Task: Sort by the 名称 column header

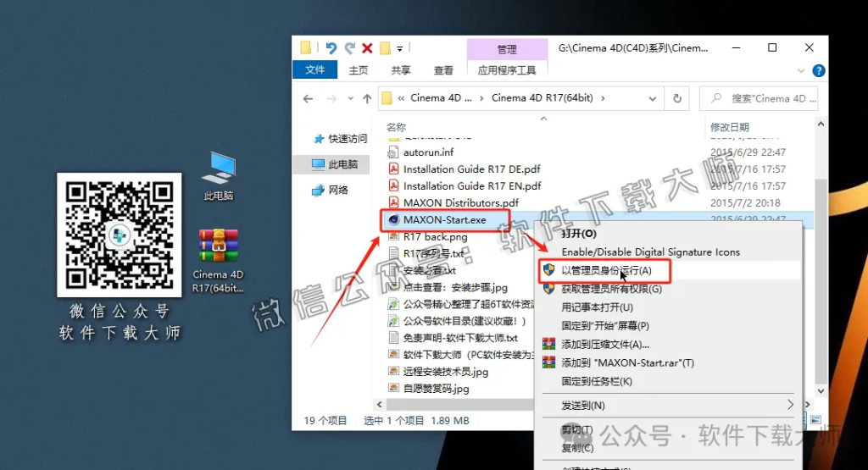Action: pyautogui.click(x=396, y=127)
